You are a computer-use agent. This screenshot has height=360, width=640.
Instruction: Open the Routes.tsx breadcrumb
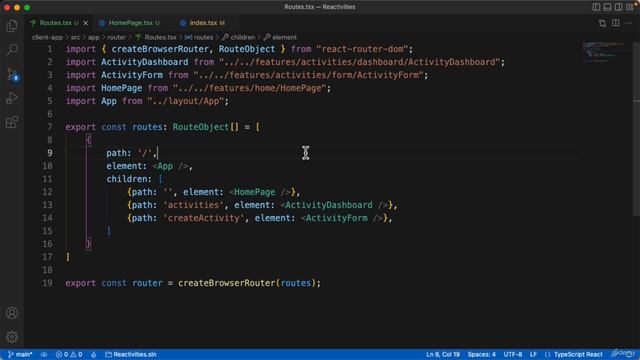pyautogui.click(x=156, y=37)
